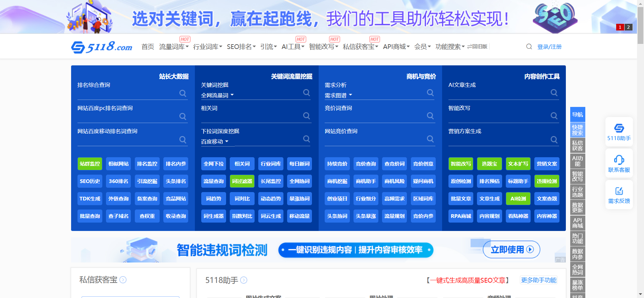Click circle arrow next to 私信获客宝
The height and width of the screenshot is (298, 644).
[123, 280]
